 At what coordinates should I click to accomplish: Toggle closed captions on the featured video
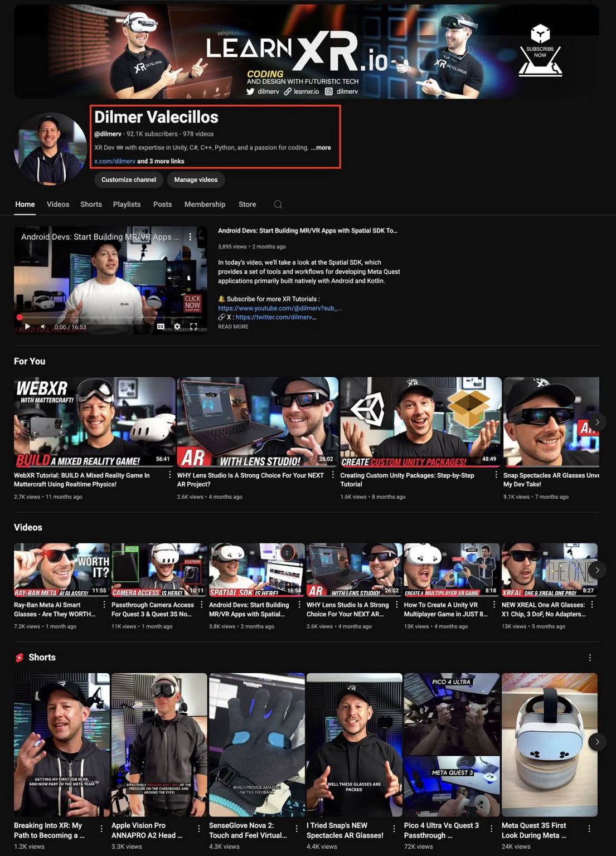click(x=161, y=327)
